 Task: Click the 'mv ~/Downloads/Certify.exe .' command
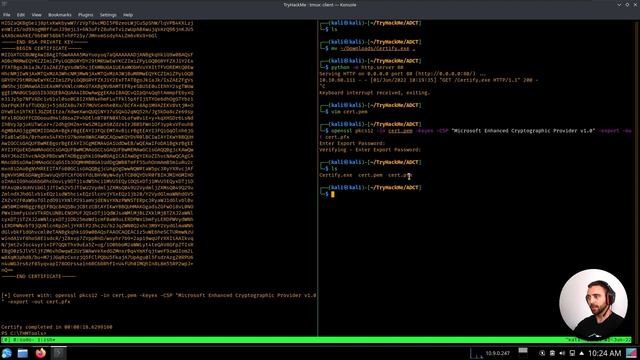373,49
